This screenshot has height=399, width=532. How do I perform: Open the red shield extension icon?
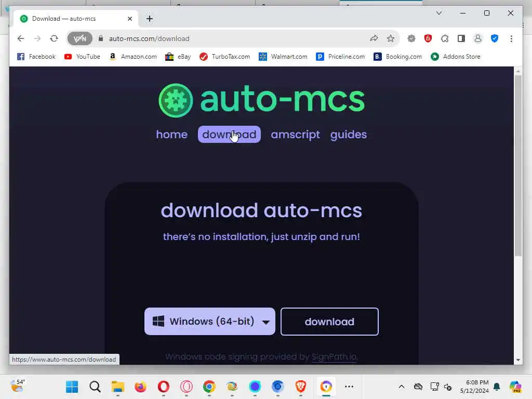[x=428, y=38]
